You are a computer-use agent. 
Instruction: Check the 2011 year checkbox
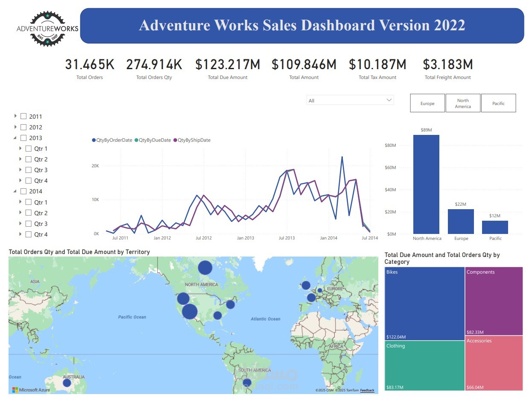23,116
